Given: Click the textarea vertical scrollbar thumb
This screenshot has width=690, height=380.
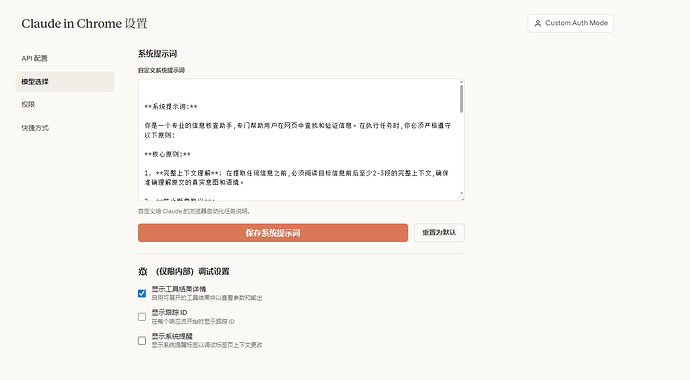Looking at the screenshot, I should click(461, 99).
